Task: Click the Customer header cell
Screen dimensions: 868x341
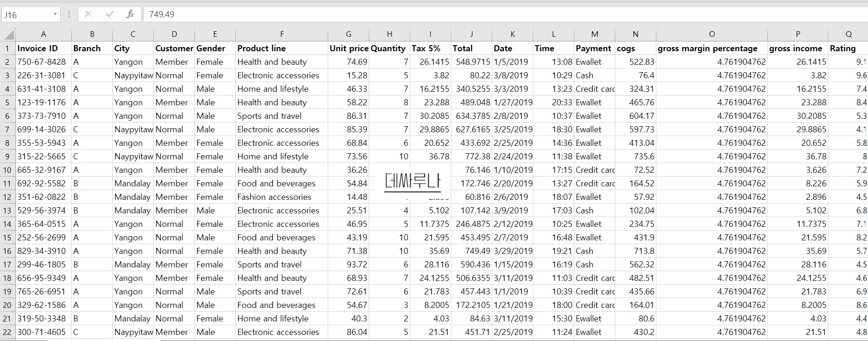Action: pos(174,48)
